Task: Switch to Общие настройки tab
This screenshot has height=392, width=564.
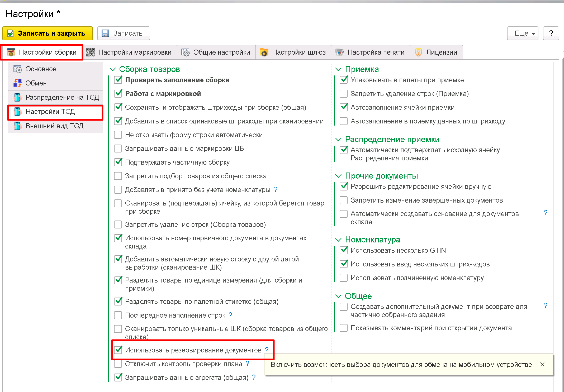Action: [216, 52]
